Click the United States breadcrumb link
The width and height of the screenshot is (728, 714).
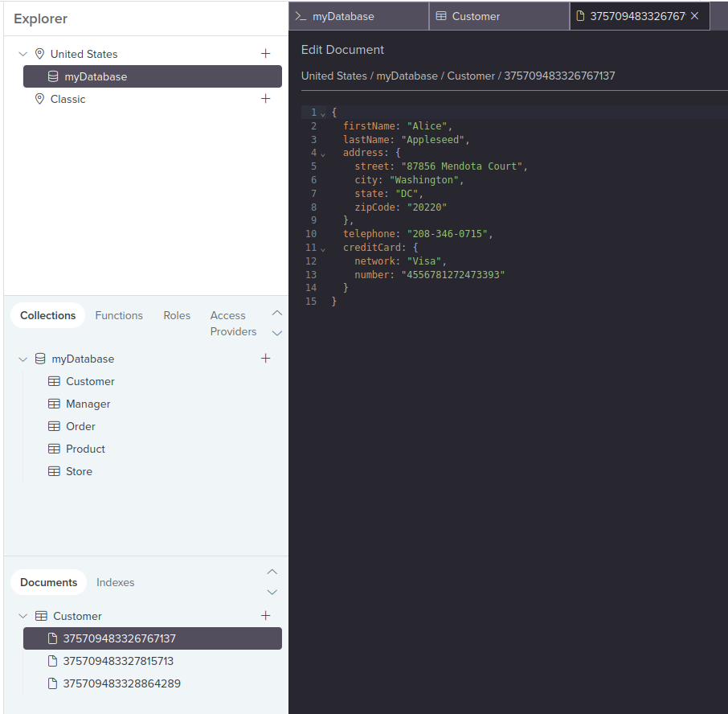pyautogui.click(x=333, y=76)
